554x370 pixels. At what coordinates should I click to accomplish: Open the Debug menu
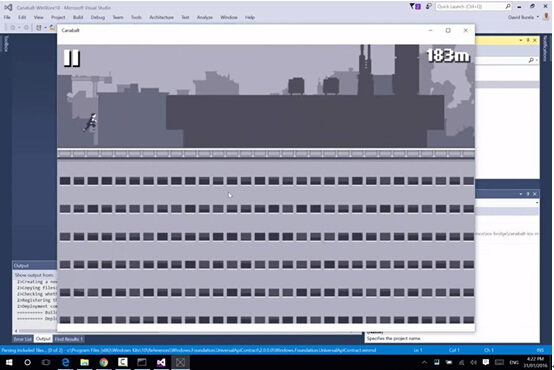(98, 17)
